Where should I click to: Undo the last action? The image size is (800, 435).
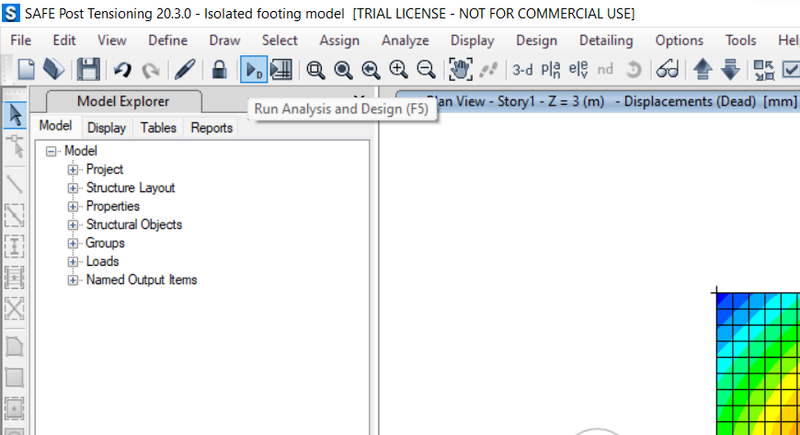(x=122, y=69)
